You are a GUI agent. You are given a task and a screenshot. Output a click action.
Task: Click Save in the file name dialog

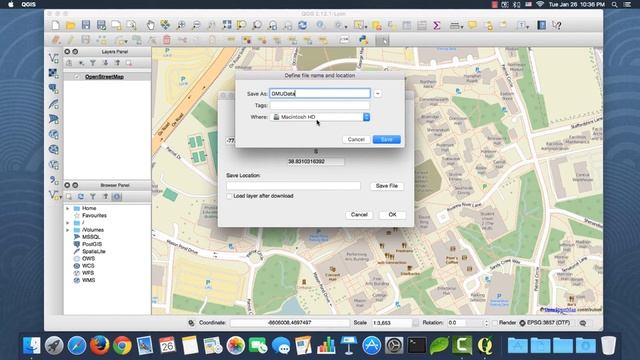coord(387,140)
